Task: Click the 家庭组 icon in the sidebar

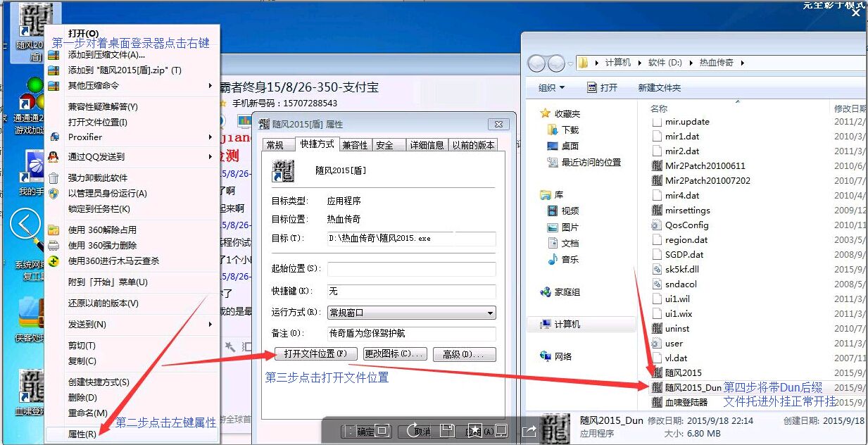Action: point(545,292)
